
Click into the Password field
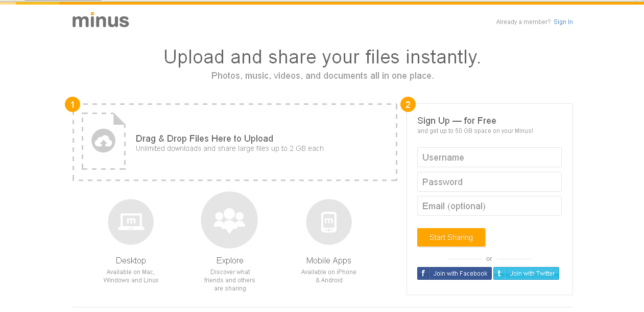(489, 182)
